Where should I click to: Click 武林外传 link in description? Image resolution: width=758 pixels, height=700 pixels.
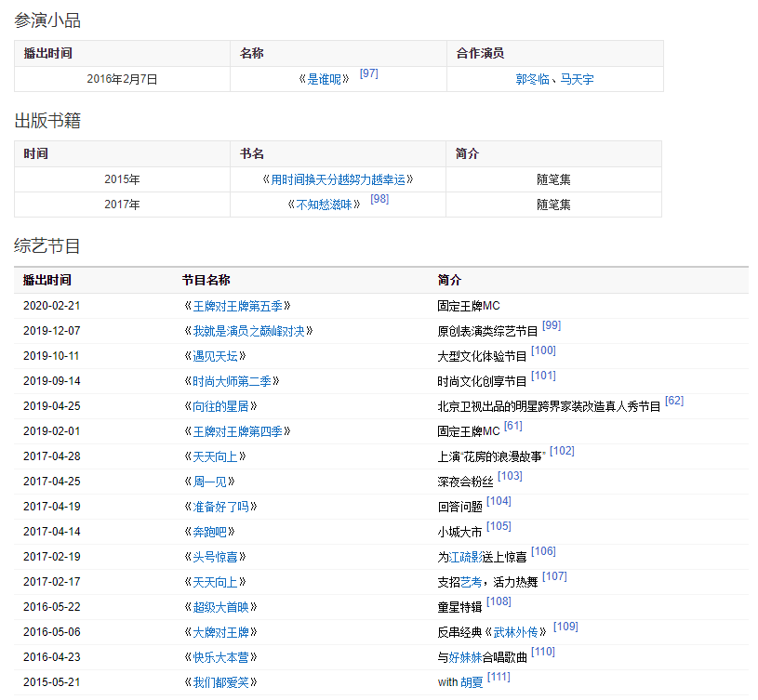pos(515,632)
